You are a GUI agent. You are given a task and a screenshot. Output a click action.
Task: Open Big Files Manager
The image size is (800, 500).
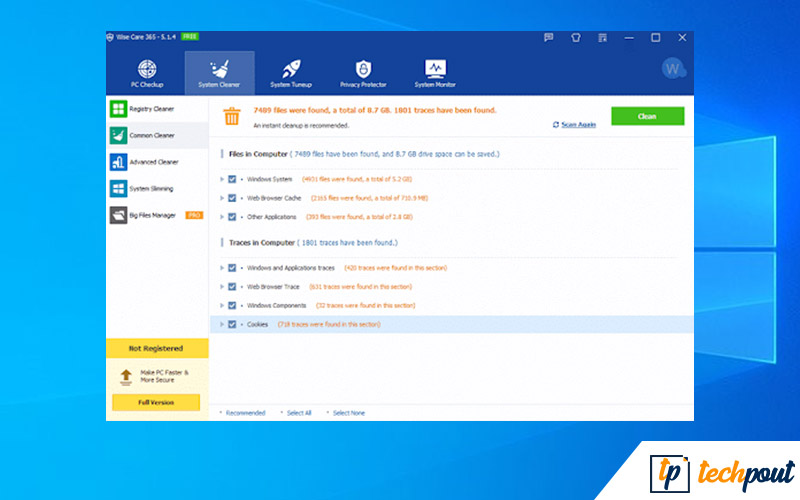tap(153, 215)
